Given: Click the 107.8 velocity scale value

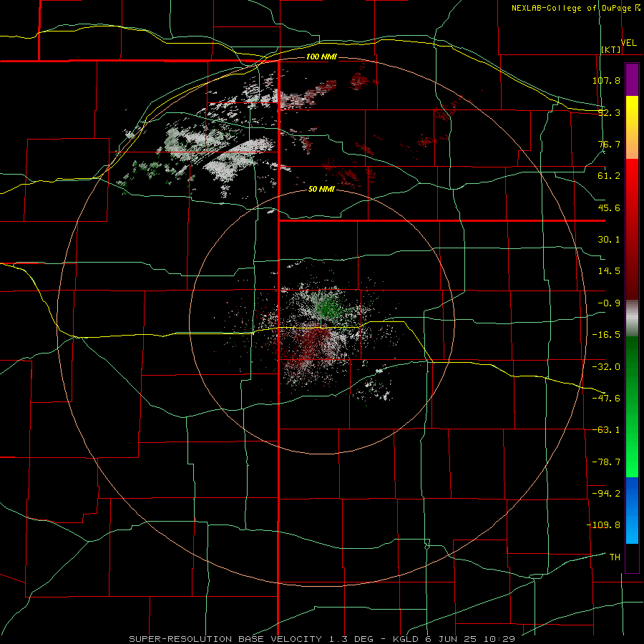Looking at the screenshot, I should [x=606, y=80].
